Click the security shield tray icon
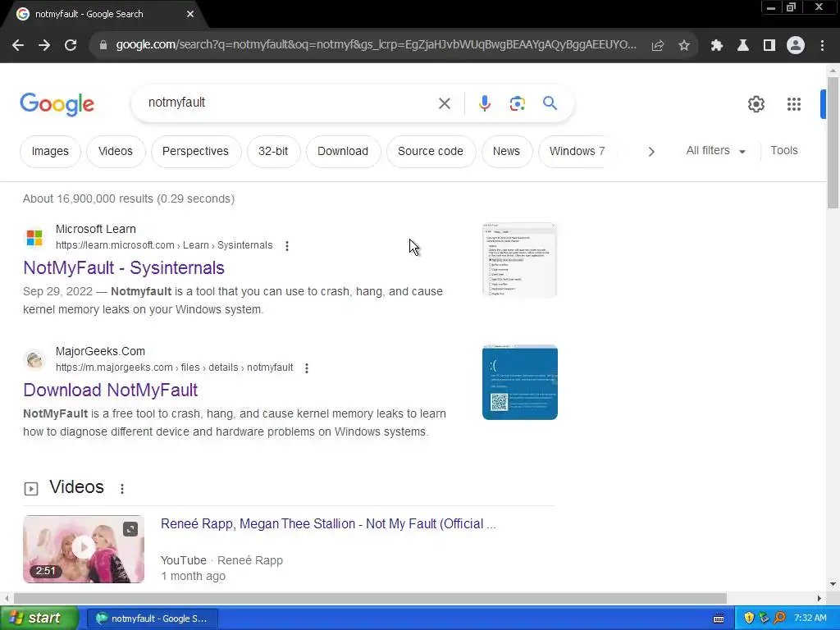Viewport: 840px width, 630px height. pos(749,619)
